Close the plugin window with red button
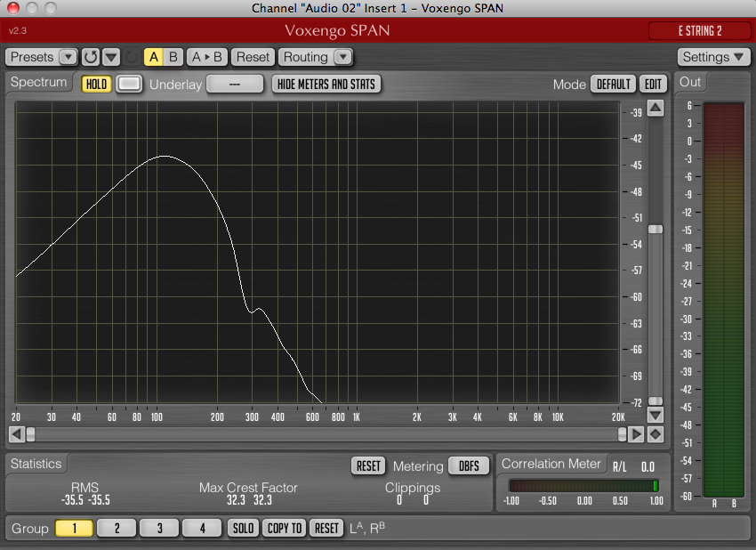This screenshot has width=756, height=550. tap(13, 8)
